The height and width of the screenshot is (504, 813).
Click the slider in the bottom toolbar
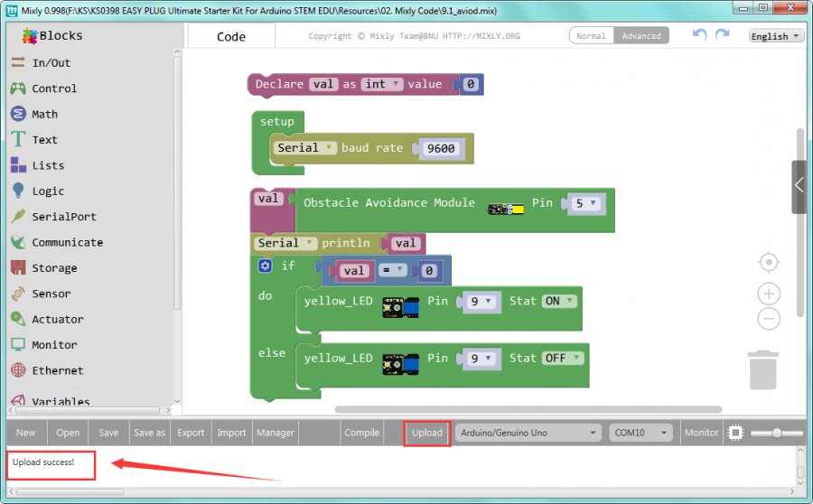tap(776, 433)
